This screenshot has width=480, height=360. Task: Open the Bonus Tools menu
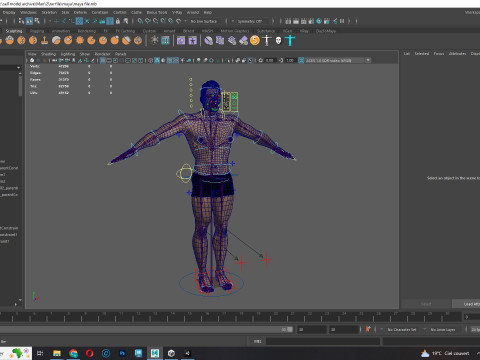157,12
